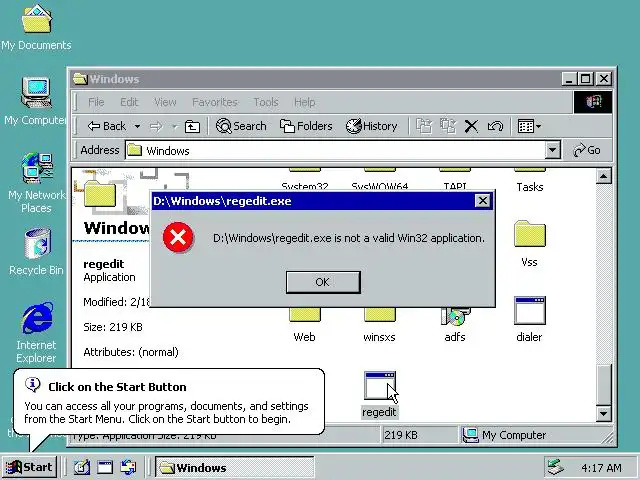640x480 pixels.
Task: Click the Go button
Action: [x=587, y=150]
